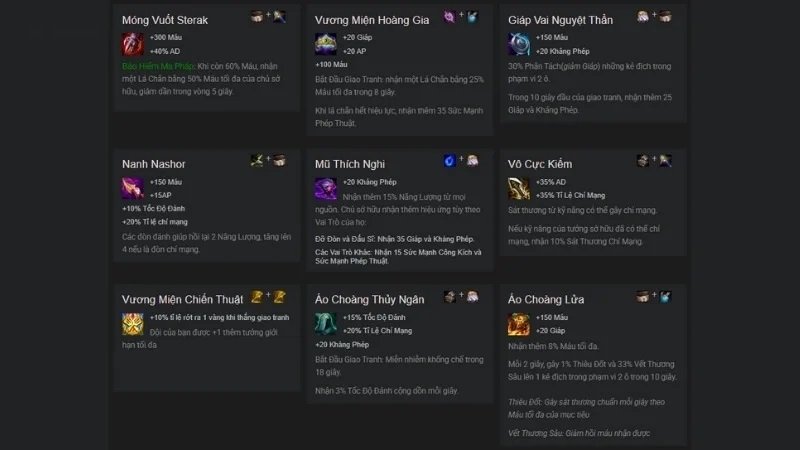Open the Áo Choàng Thủy Ngân title

369,299
